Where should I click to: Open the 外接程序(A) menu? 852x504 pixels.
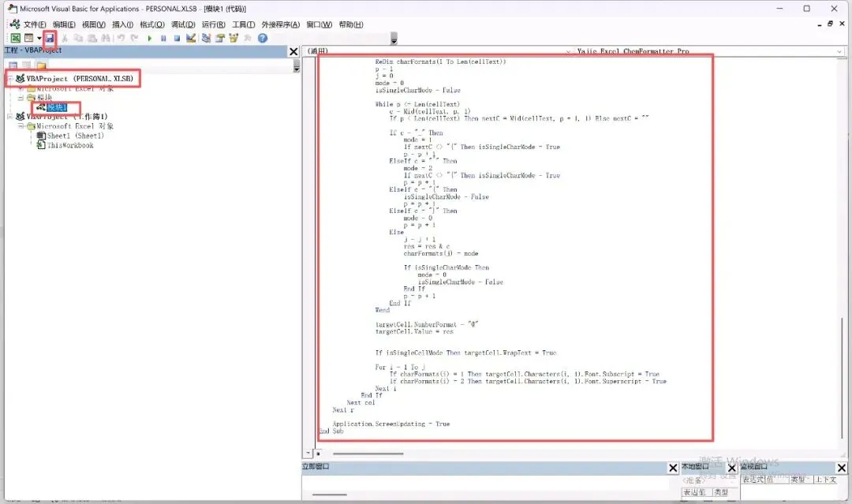coord(280,24)
